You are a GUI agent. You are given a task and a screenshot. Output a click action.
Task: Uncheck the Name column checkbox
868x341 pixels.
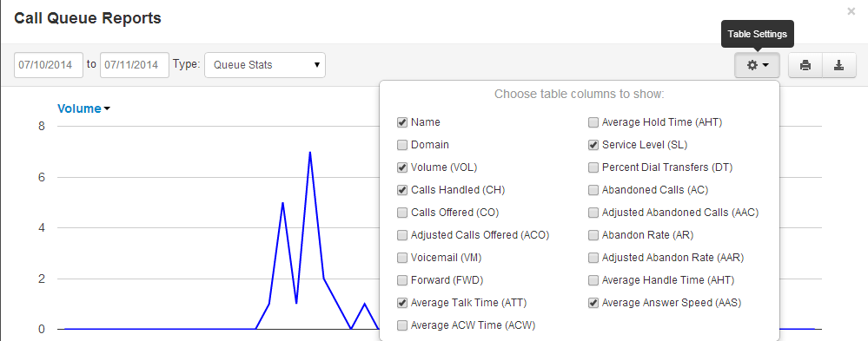coord(402,122)
